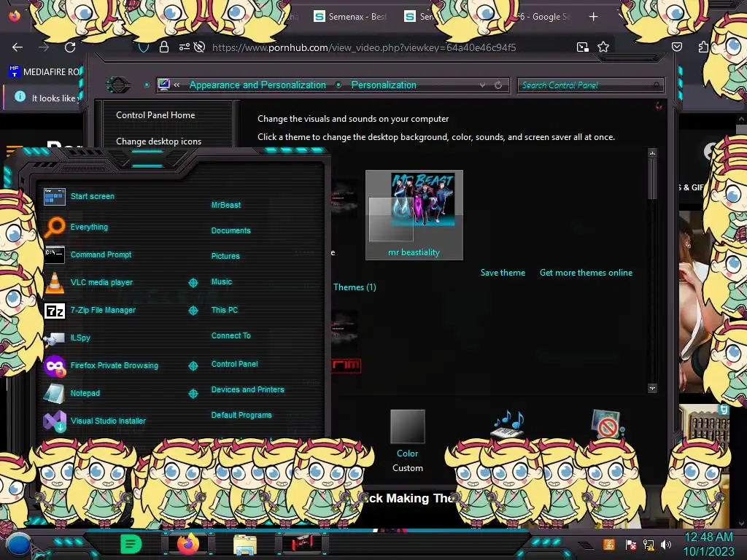Viewport: 747px width, 560px height.
Task: Open the Color Custom setting
Action: [x=407, y=440]
